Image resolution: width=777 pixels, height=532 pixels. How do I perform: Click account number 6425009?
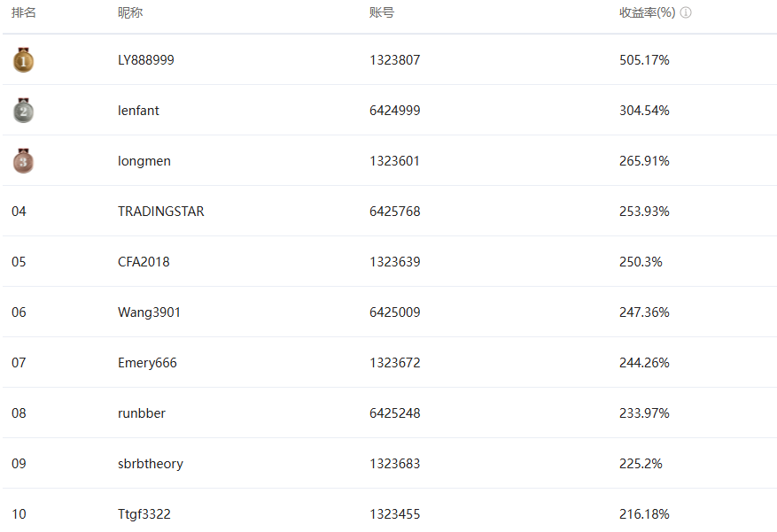click(x=395, y=312)
